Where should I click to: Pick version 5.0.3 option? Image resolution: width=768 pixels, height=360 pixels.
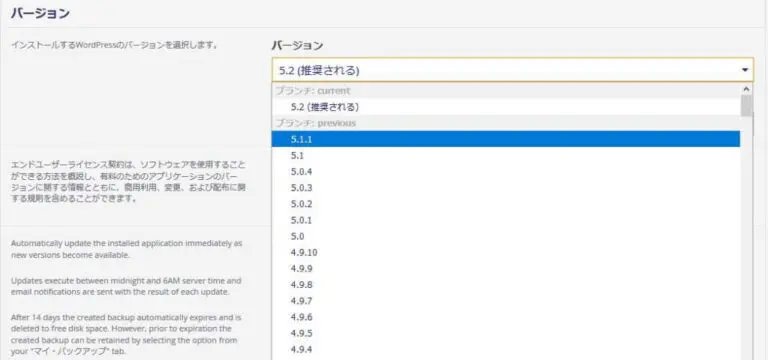[506, 188]
